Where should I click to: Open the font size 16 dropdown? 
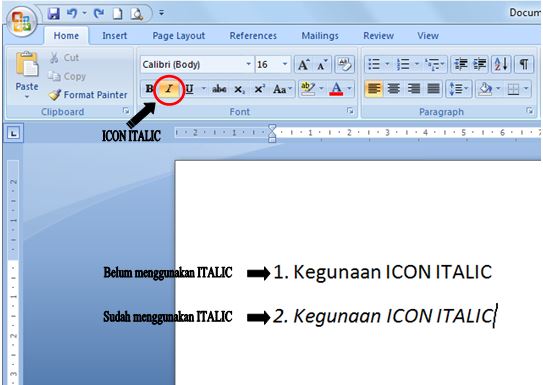pos(273,64)
